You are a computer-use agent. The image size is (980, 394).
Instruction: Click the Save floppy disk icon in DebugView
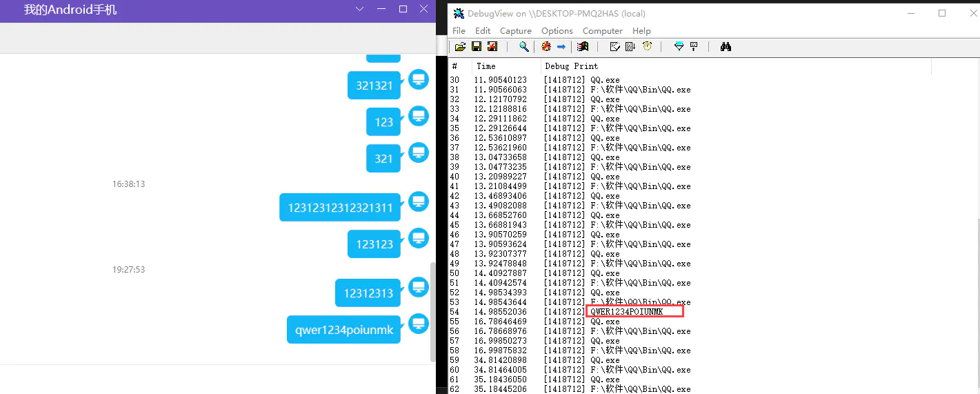tap(476, 47)
